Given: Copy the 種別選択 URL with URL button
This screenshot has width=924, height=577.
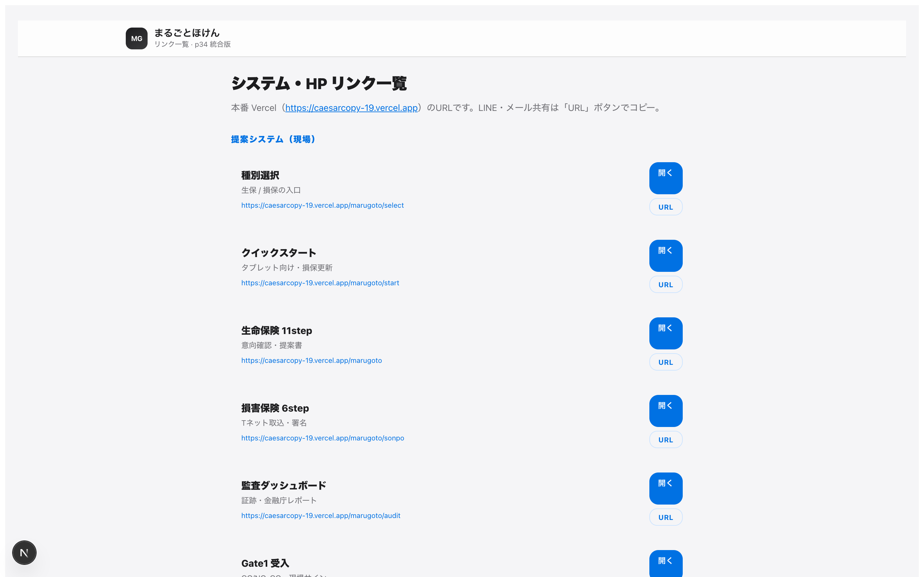Looking at the screenshot, I should coord(665,207).
